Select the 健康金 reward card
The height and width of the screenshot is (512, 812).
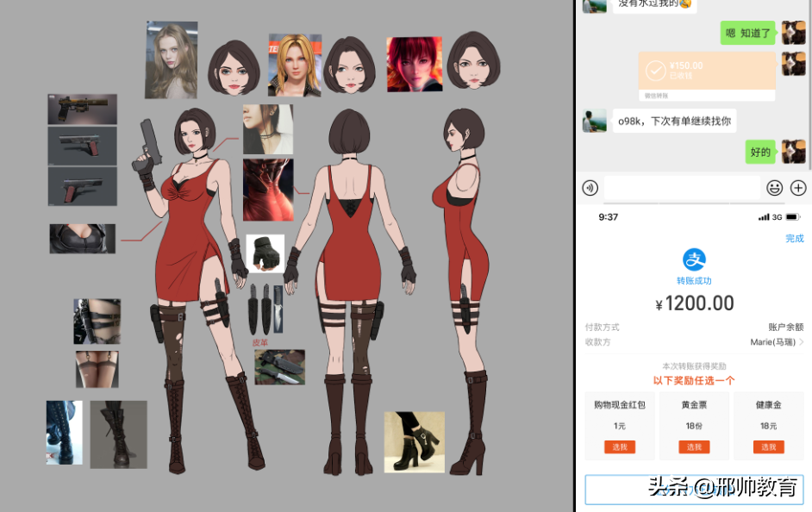tap(769, 426)
